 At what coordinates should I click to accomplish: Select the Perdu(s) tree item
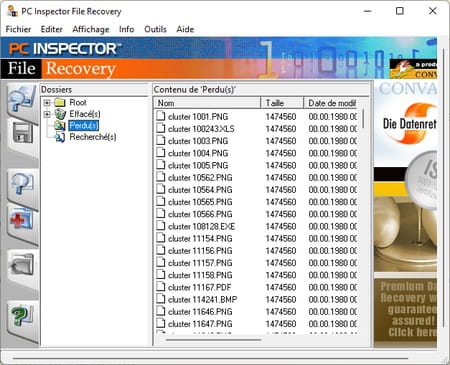point(84,126)
